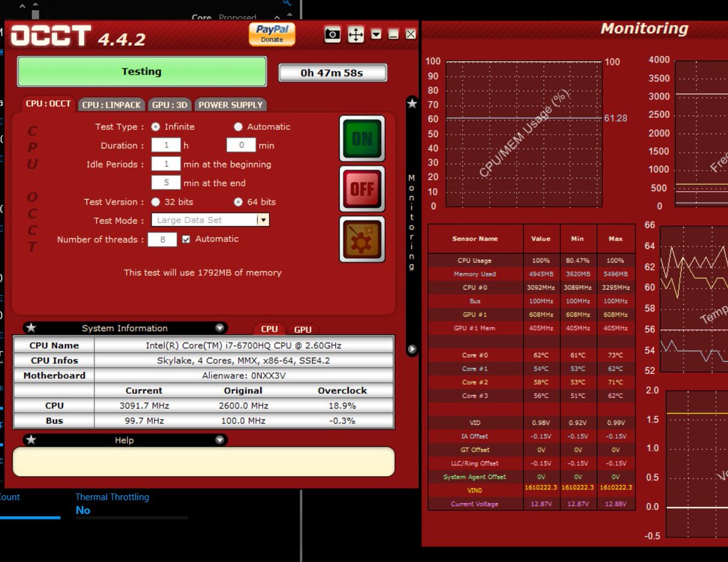Click the star icon beside Help

(31, 440)
